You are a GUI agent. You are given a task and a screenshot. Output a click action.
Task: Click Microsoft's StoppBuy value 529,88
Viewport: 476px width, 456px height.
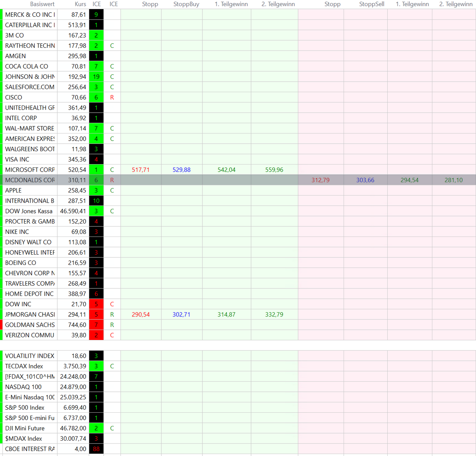181,170
